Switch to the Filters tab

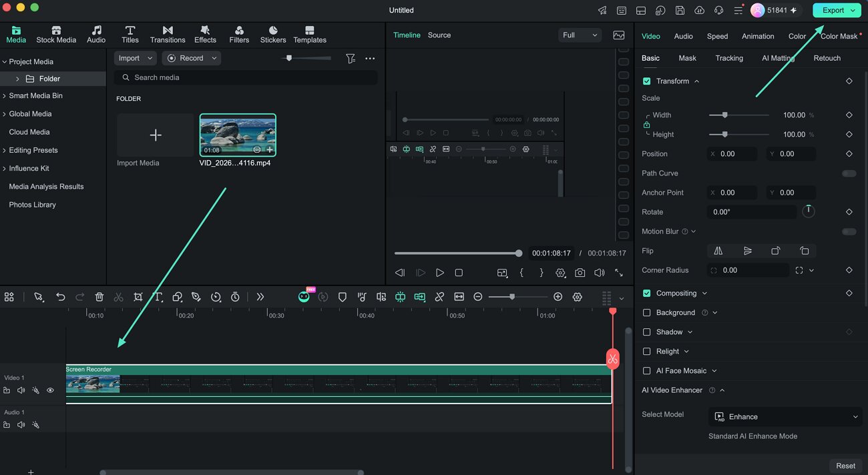click(239, 35)
